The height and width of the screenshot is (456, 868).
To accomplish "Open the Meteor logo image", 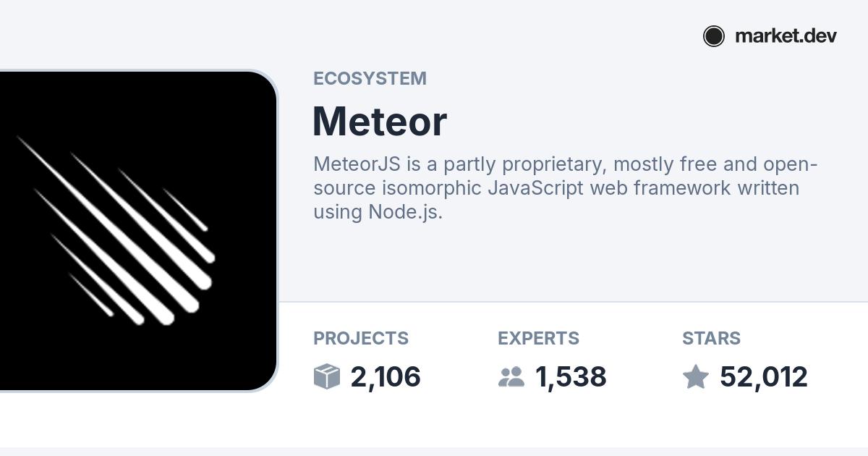I will tap(138, 231).
